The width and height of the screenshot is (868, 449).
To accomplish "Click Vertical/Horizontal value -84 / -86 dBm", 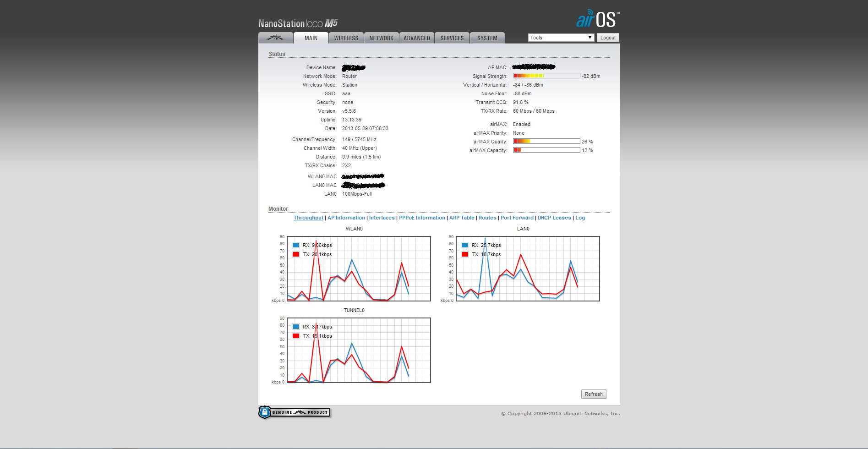I will (528, 85).
